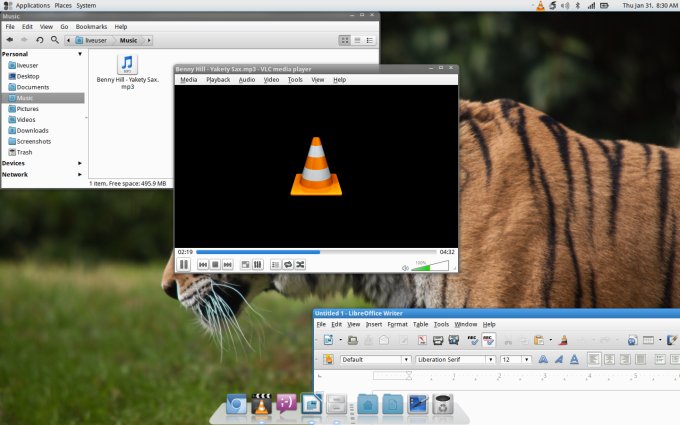This screenshot has height=425, width=680.
Task: Open the Default paragraph style dropdown
Action: 406,359
